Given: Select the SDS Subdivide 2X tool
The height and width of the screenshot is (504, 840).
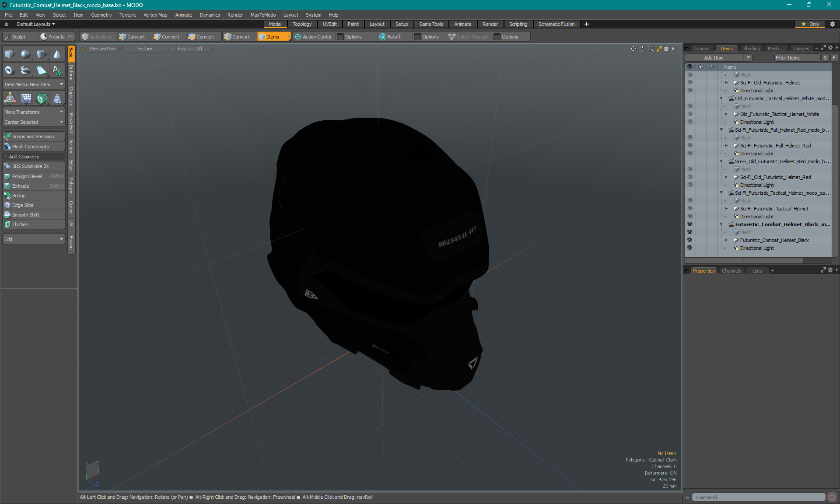Looking at the screenshot, I should point(33,166).
